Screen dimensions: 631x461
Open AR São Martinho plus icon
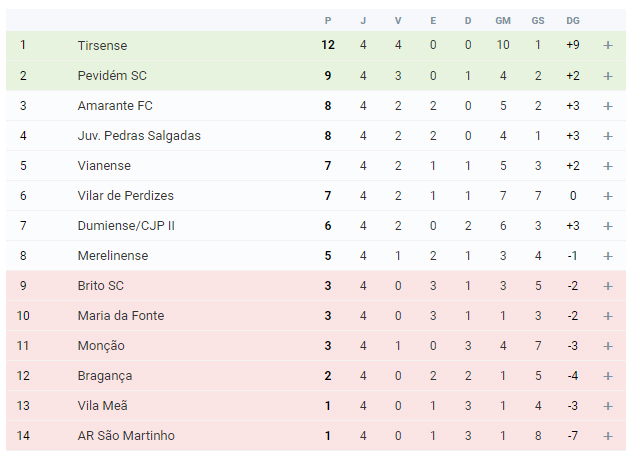pos(608,436)
